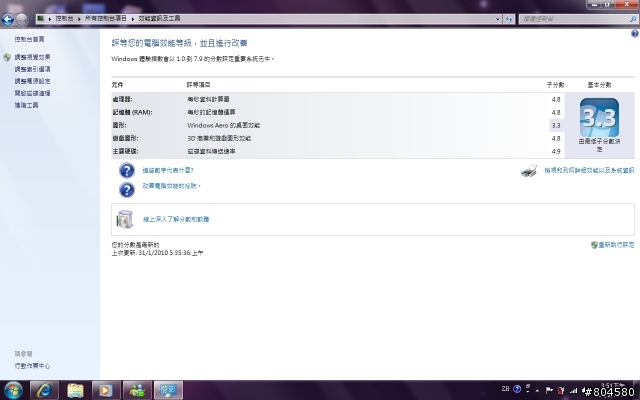Open 調整電源設定 link
Viewport: 640px width, 400px height.
[x=33, y=81]
